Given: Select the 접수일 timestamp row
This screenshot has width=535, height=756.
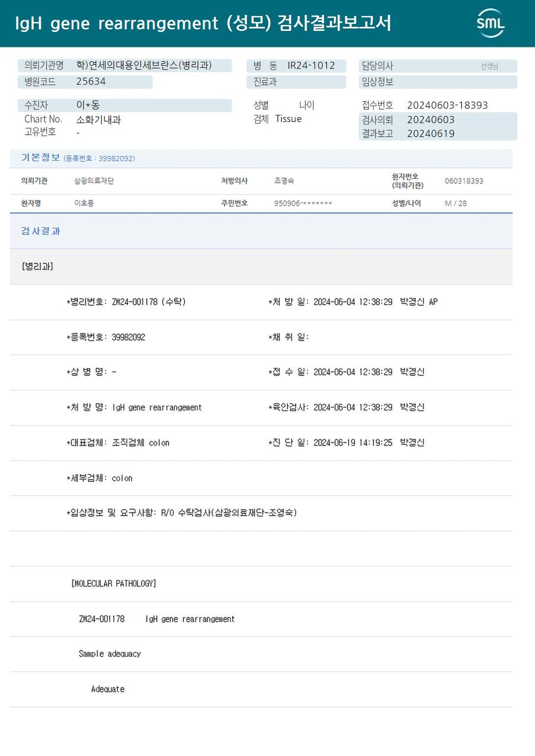Looking at the screenshot, I should click(346, 372).
